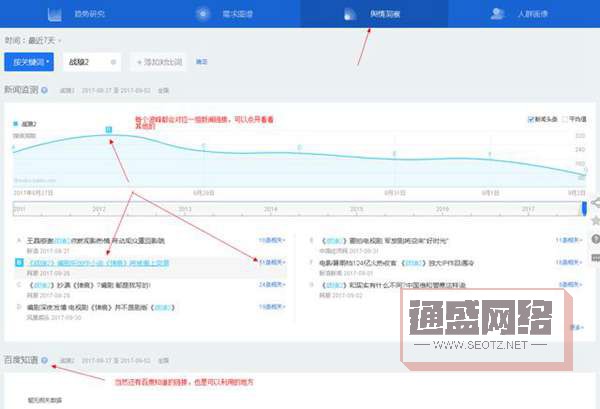The image size is (600, 409).
Task: Expand related items for the last right-column headline
Action: (x=570, y=284)
